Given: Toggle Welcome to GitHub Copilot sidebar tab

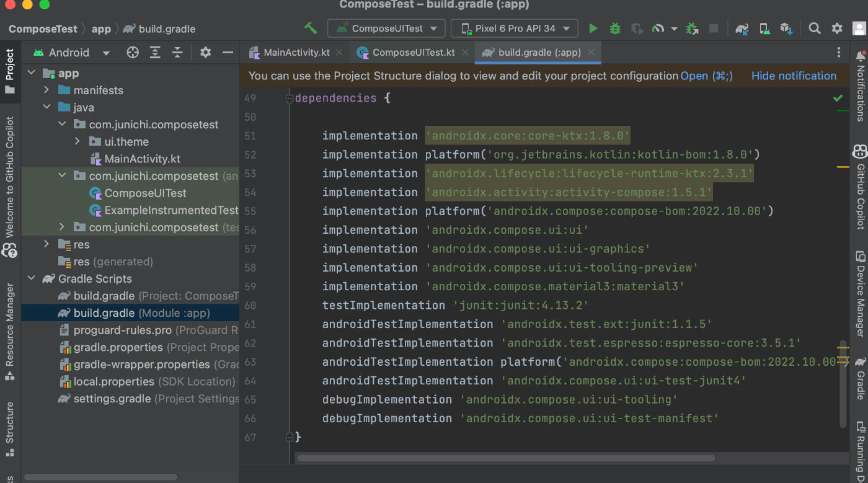Looking at the screenshot, I should (10, 186).
